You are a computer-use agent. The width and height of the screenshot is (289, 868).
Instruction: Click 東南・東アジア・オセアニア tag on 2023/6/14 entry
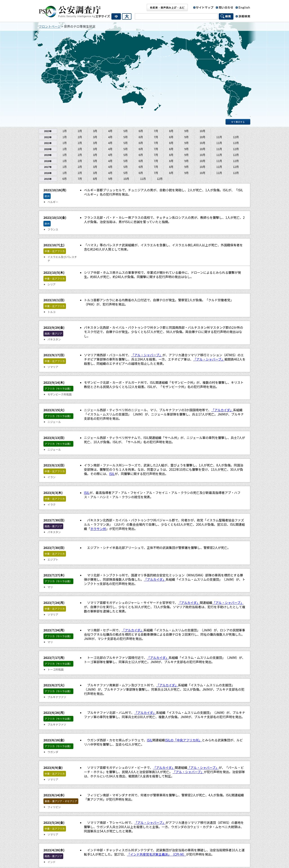coord(61,801)
